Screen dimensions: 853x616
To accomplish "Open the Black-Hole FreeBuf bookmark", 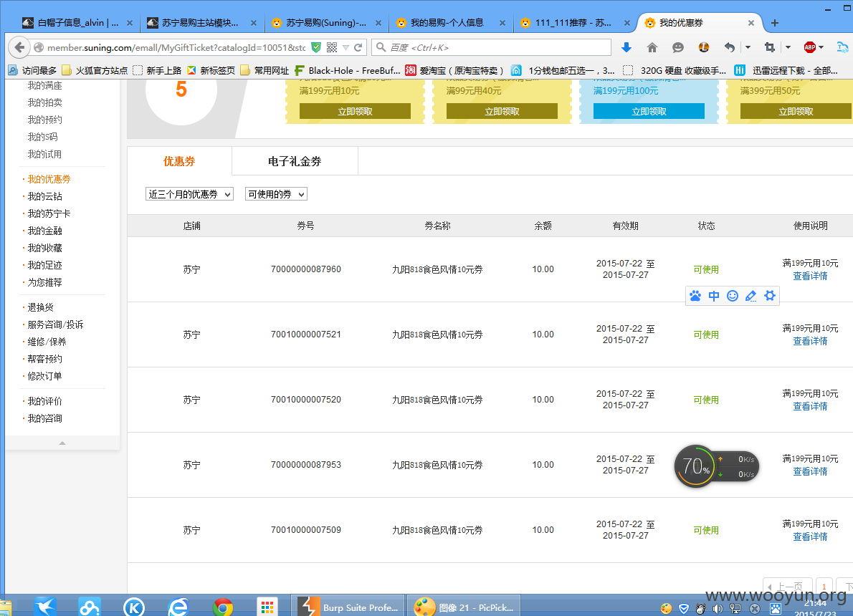I will point(348,70).
